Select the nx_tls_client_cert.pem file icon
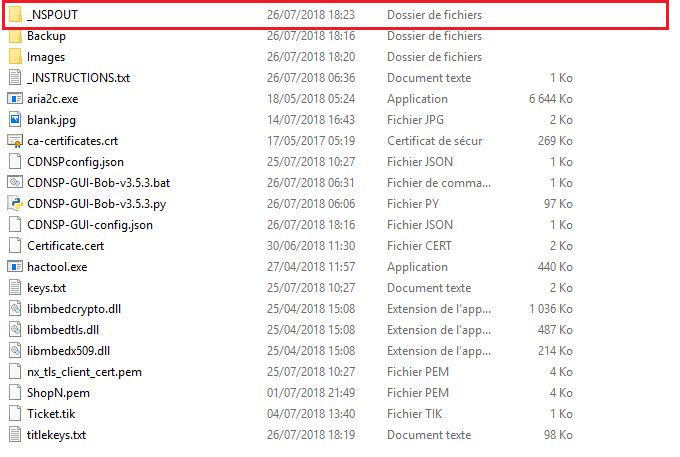 pyautogui.click(x=15, y=372)
